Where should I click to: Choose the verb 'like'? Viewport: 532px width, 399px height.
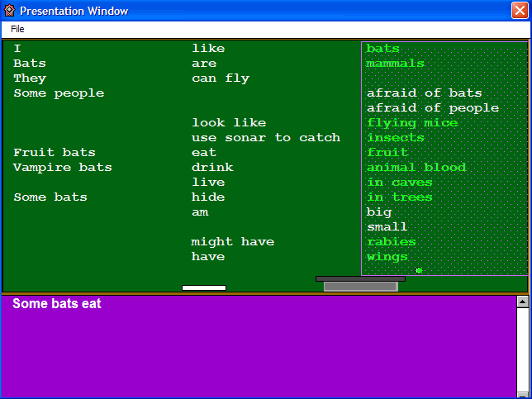pos(208,49)
